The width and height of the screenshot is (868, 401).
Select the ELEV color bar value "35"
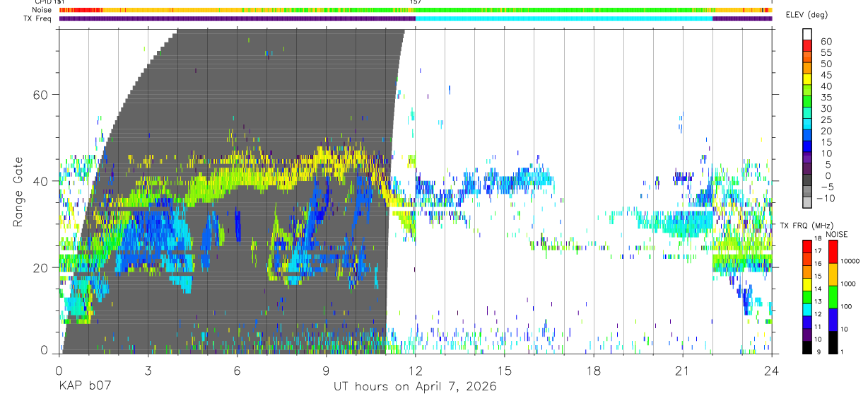coord(825,98)
